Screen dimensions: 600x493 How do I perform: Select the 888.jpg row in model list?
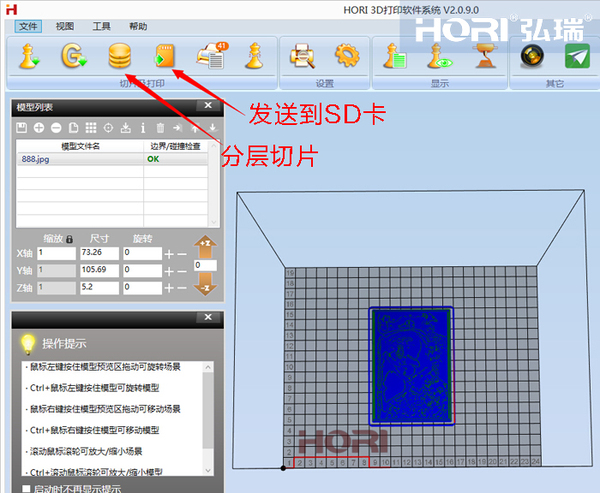pyautogui.click(x=112, y=159)
